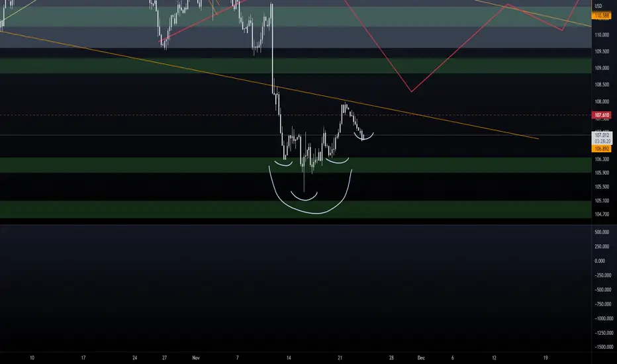
Task: Click the 109.500 price scale label
Action: point(602,52)
